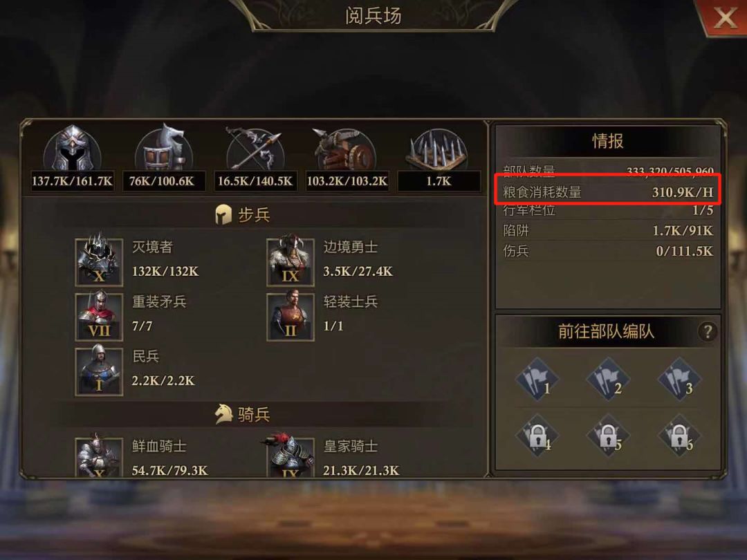Viewport: 747px width, 560px height.
Task: View the 轻装士兵 tier II troop portrait
Action: coord(290,317)
